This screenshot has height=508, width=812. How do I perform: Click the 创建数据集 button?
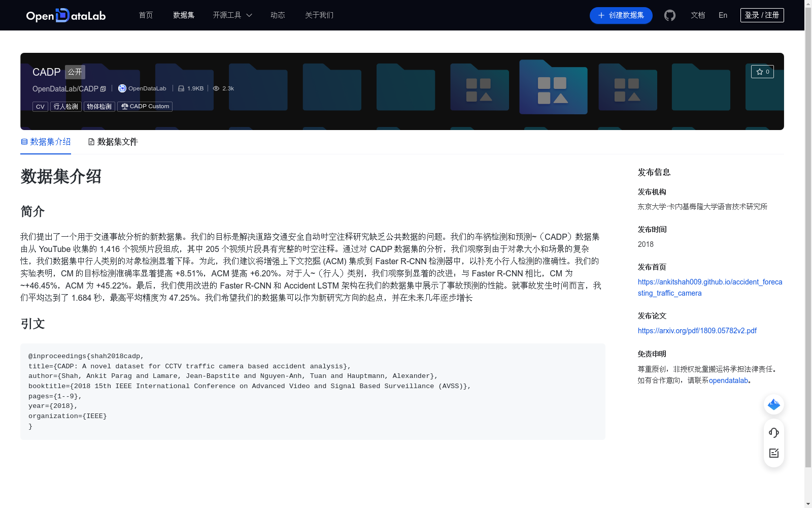tap(621, 15)
